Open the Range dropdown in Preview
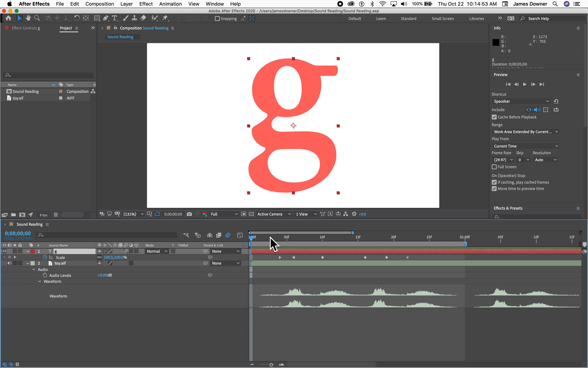Screen dimensions: 588x368 coord(526,132)
